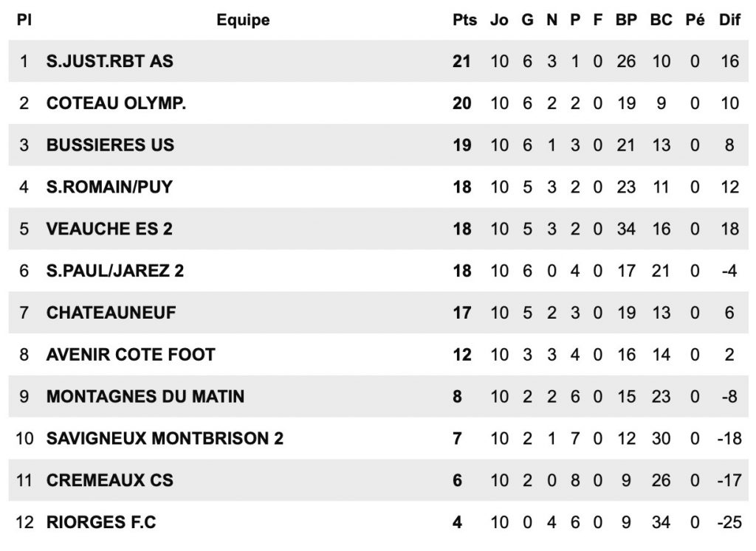Click the Dif column header
Screen dimensions: 756x551
(729, 20)
